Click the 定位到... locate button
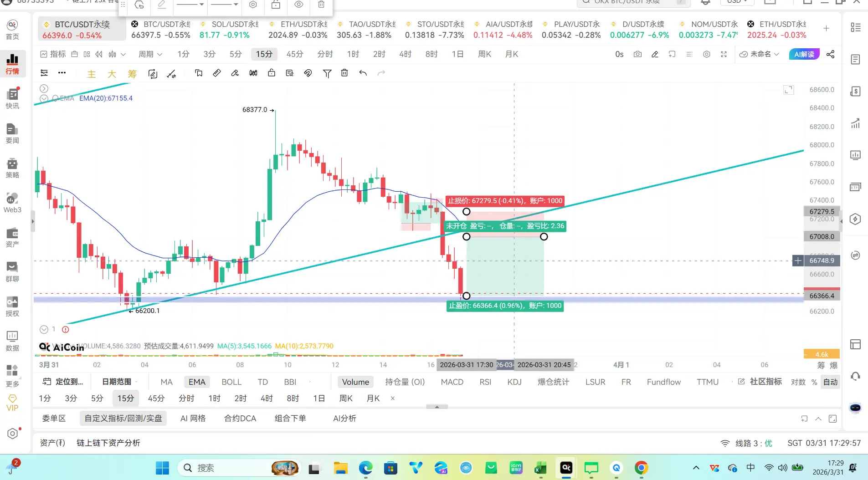Image resolution: width=868 pixels, height=480 pixels. [x=63, y=382]
